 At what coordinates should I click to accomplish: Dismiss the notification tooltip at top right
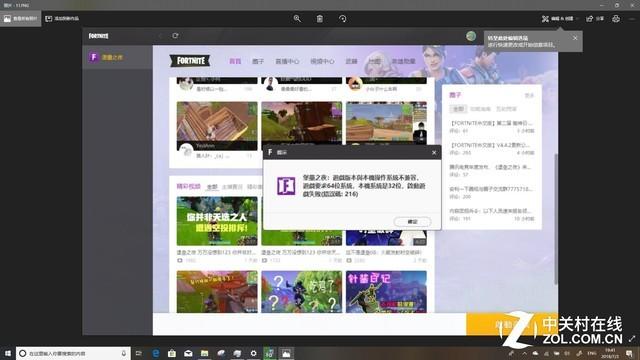[x=575, y=38]
